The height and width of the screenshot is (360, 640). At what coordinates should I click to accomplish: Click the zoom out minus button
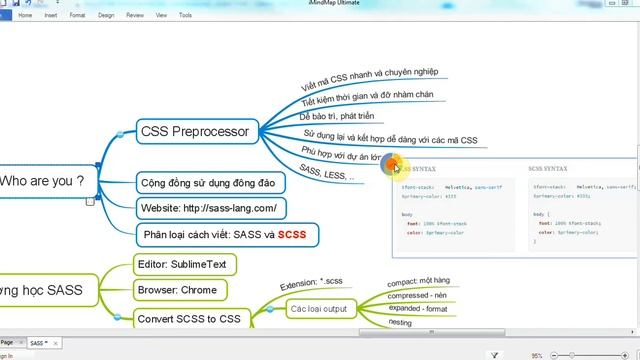[554, 356]
